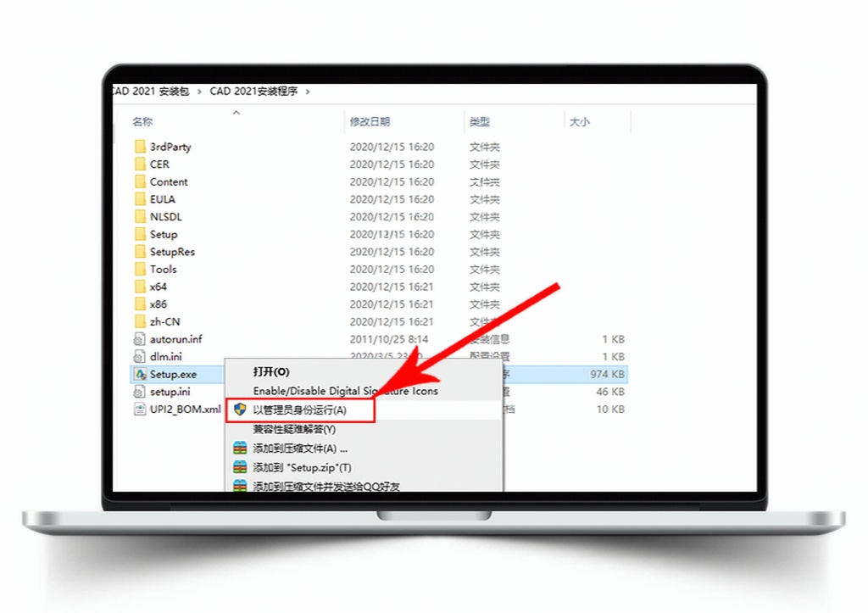The height and width of the screenshot is (613, 868).
Task: Select the autorun.inf file name
Action: click(176, 339)
